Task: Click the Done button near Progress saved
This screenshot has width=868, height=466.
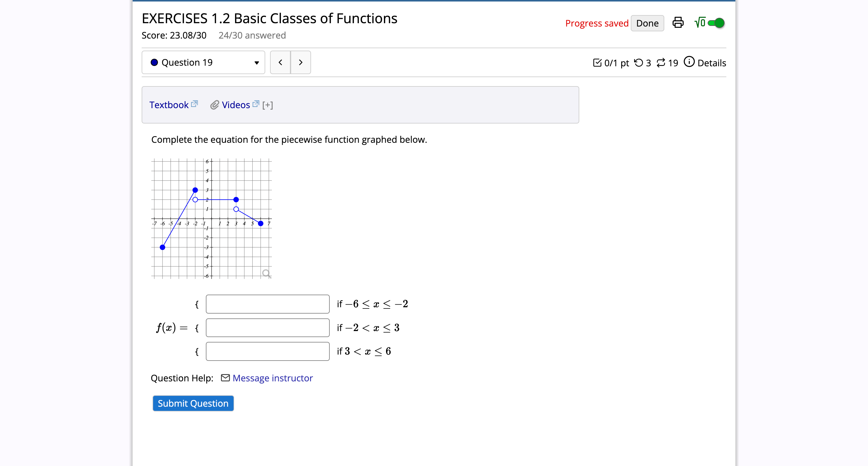Action: 647,23
